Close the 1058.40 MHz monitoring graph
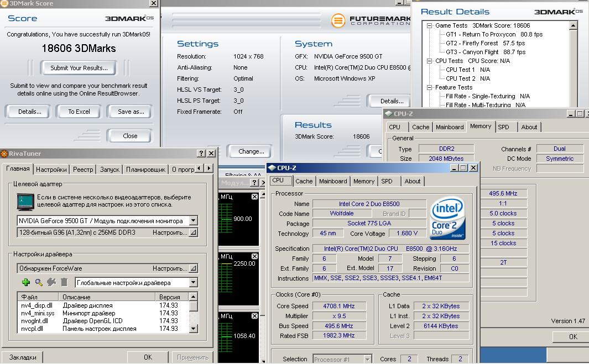The width and height of the screenshot is (589, 364). (254, 316)
